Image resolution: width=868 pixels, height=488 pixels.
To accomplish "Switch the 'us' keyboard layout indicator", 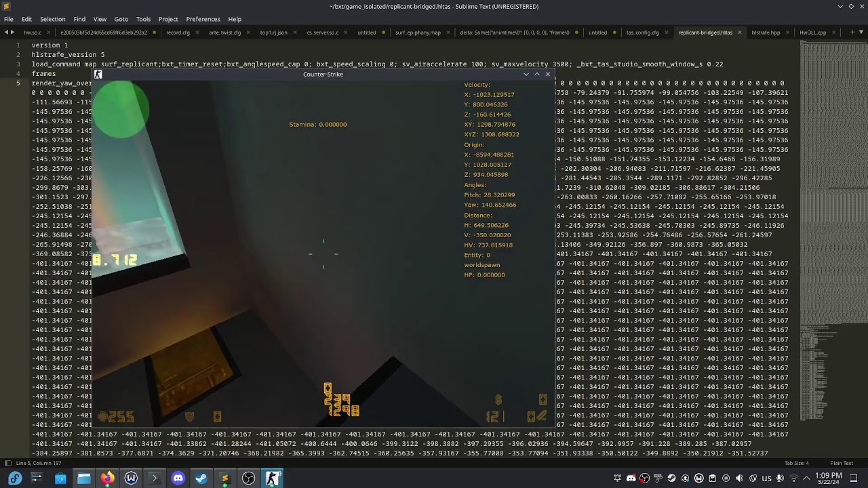I will (x=766, y=478).
